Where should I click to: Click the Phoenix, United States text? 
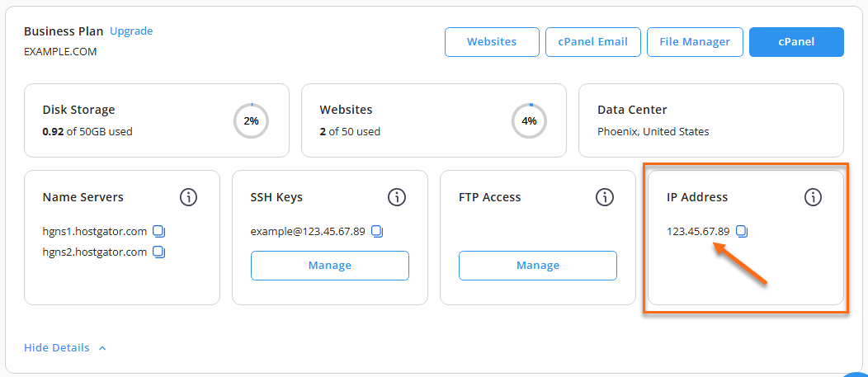(x=653, y=132)
